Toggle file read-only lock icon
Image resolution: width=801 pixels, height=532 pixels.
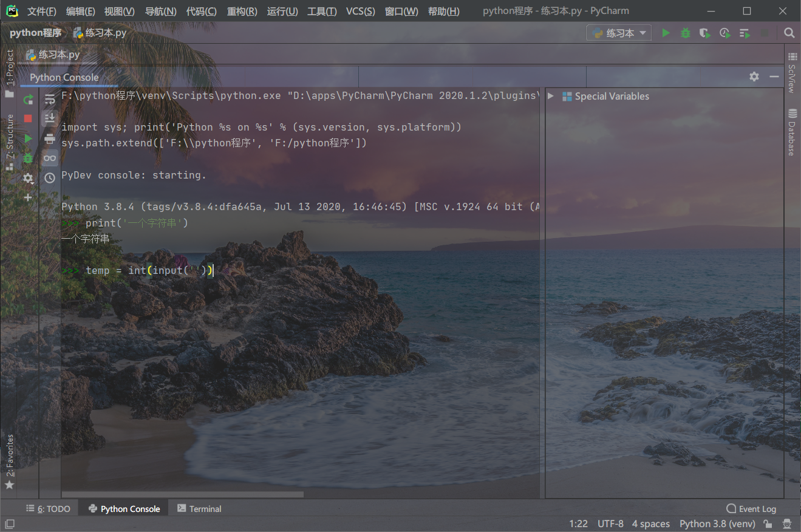768,523
